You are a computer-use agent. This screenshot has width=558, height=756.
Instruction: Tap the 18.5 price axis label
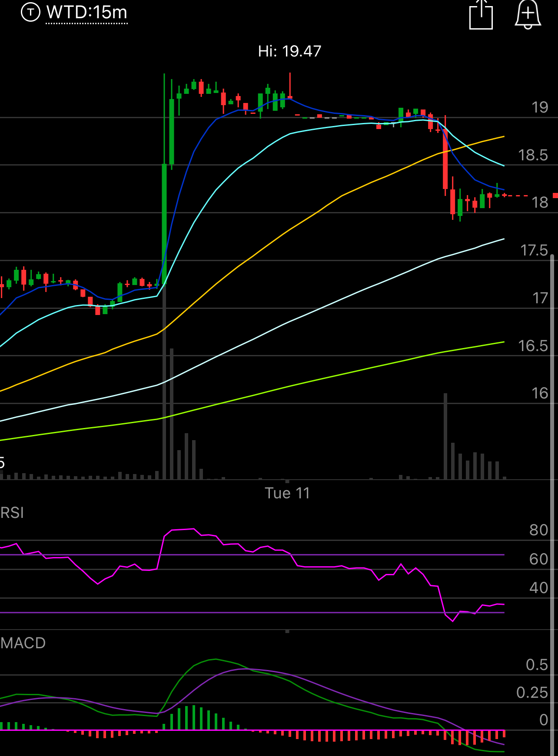(533, 155)
